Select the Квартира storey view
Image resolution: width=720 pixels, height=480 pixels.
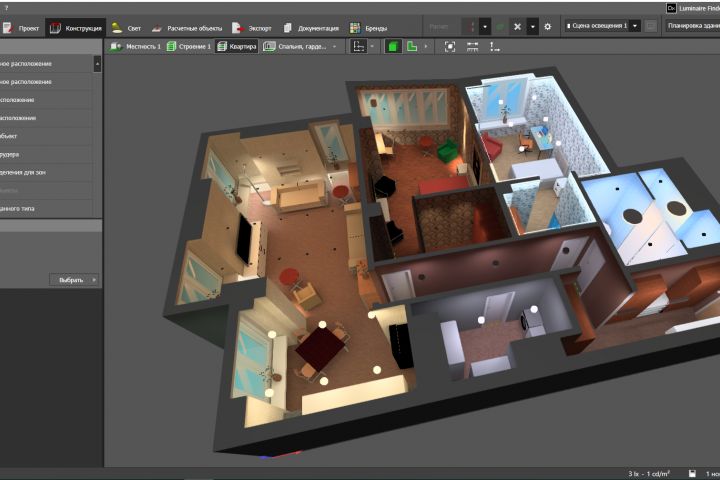236,46
